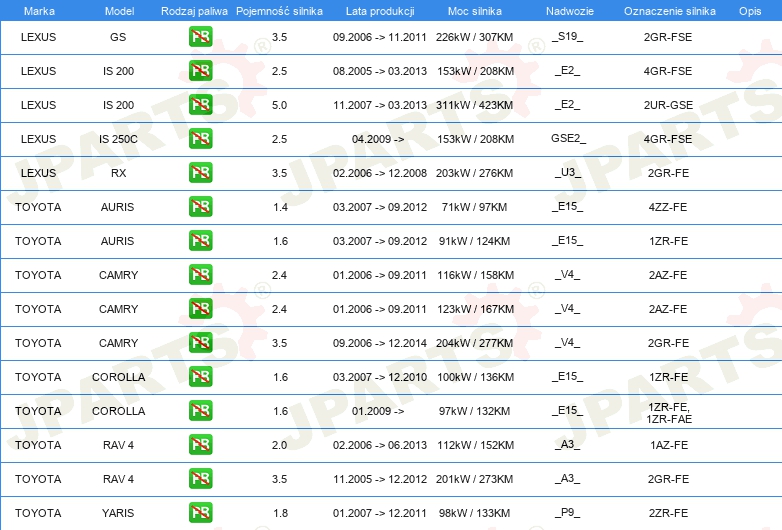
Task: Click the Lata produkcji column header
Action: (x=380, y=11)
